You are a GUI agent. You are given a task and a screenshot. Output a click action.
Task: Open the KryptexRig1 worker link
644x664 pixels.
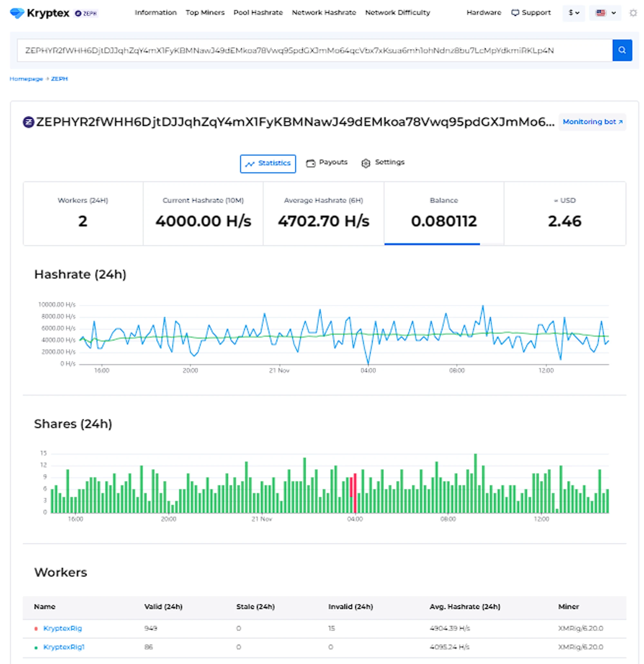64,647
